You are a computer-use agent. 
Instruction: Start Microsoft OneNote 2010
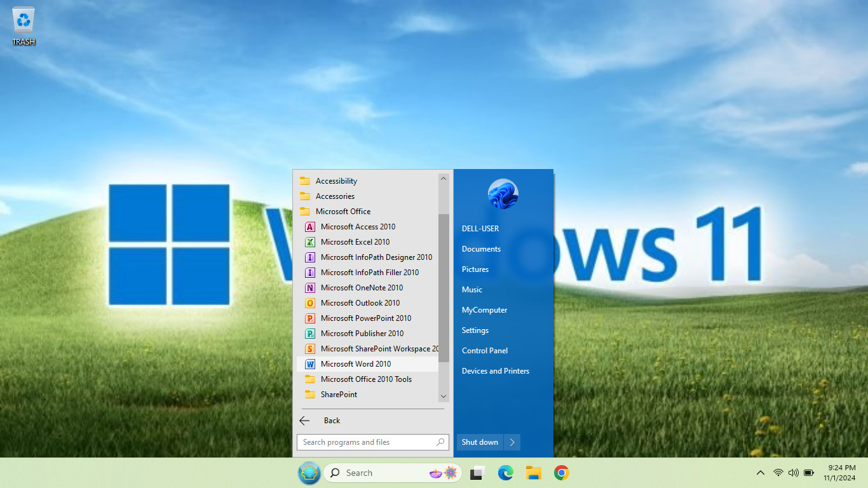[361, 288]
